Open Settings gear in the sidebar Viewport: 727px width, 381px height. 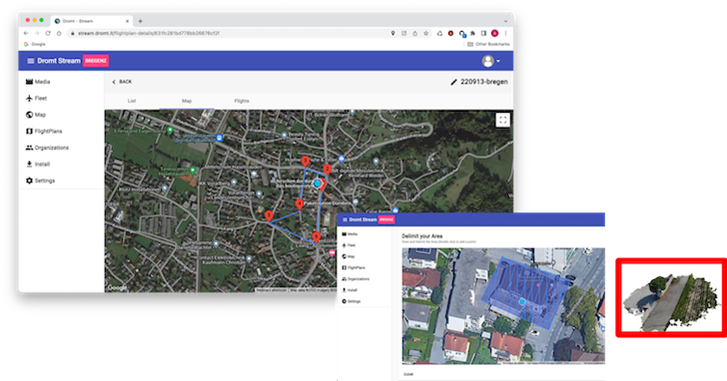(40, 181)
